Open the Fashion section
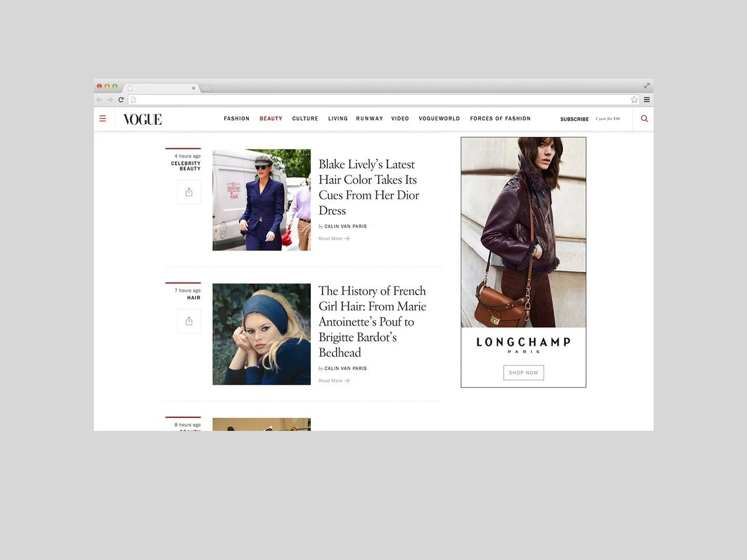 [x=237, y=119]
